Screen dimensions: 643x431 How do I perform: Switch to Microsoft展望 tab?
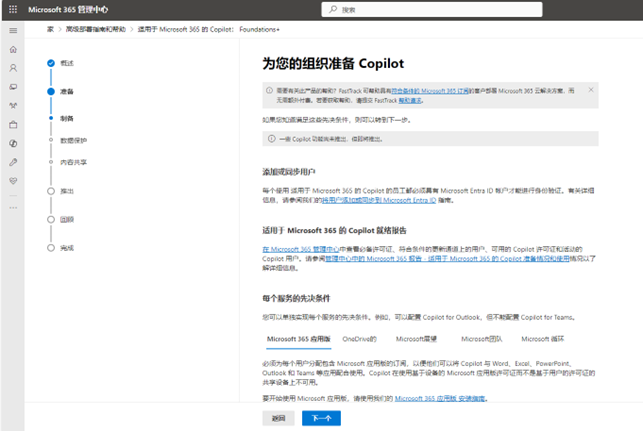click(416, 339)
